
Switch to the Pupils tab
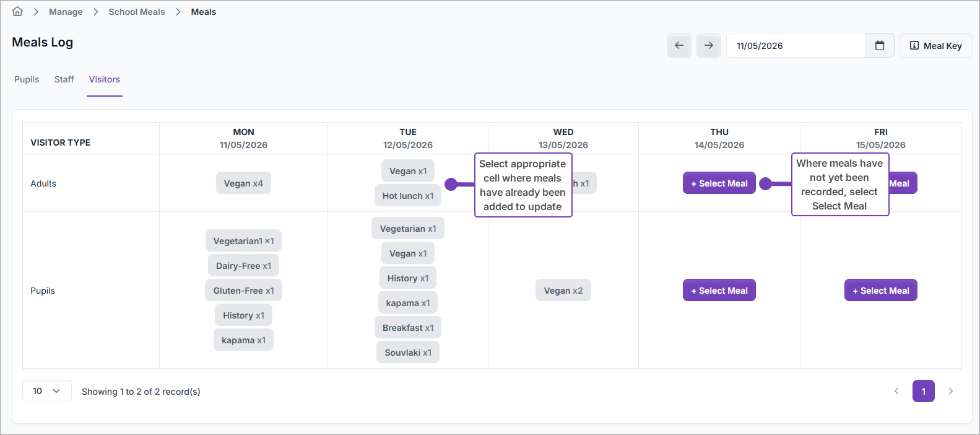[27, 79]
